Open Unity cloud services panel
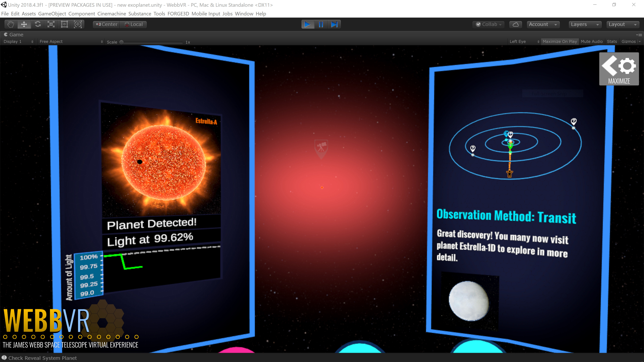This screenshot has height=362, width=644. (516, 24)
